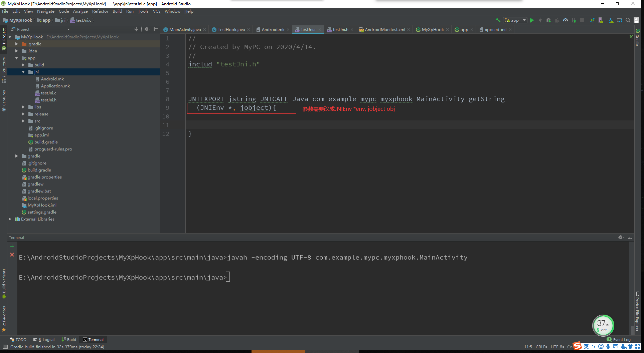Viewport: 644px width, 353px height.
Task: Toggle the Captures side panel
Action: tap(4, 101)
